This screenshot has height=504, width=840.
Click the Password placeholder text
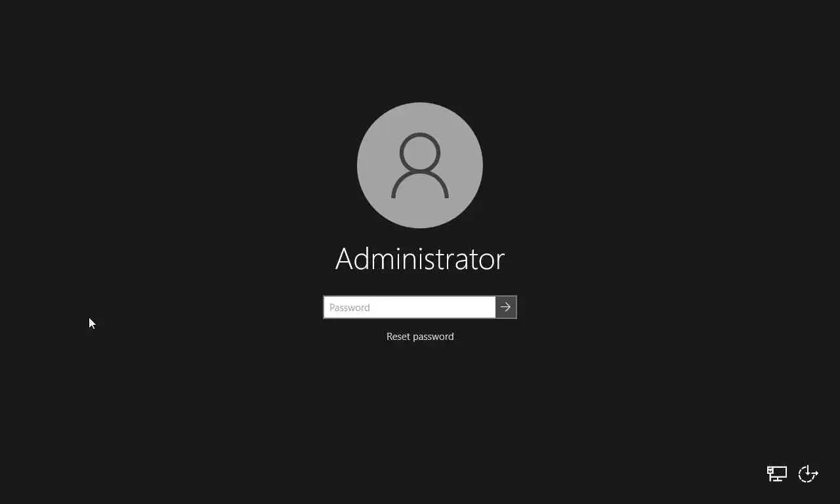pos(350,307)
